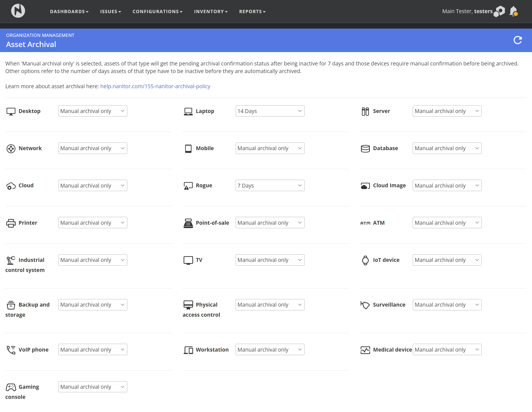Click the VoIP phone icon
Image resolution: width=532 pixels, height=412 pixels.
pos(11,350)
